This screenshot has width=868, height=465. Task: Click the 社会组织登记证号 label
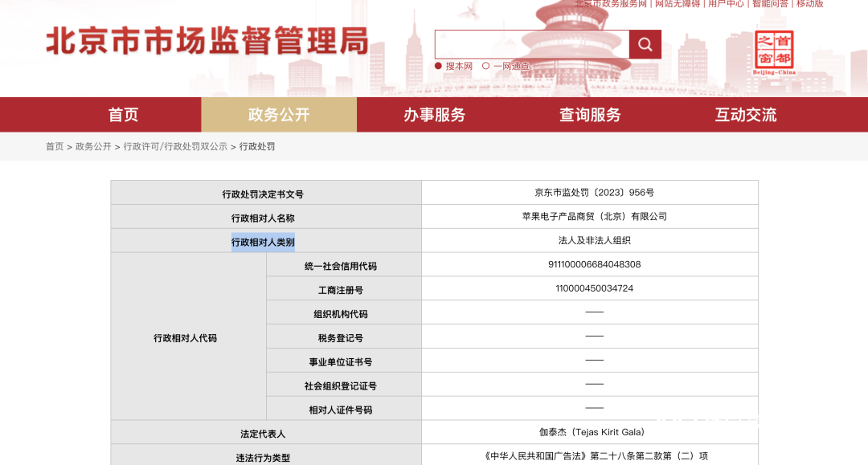(341, 386)
